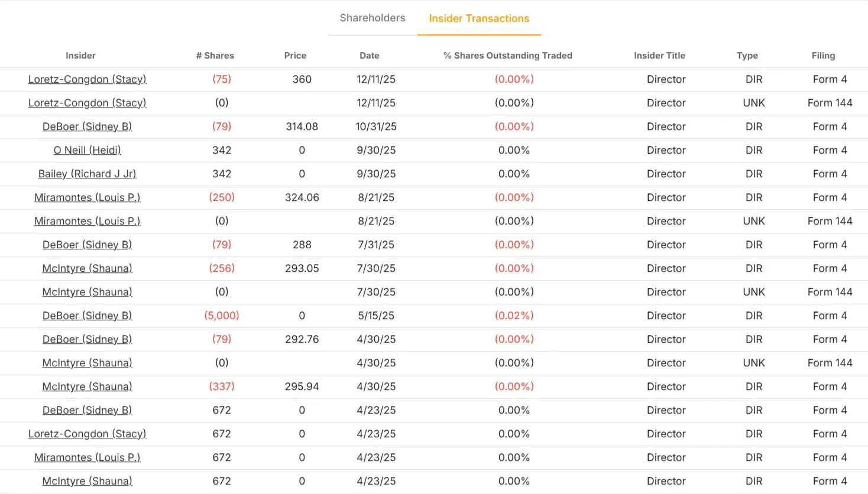Click DeBoer (Sidney B) link for 5,000 shares
The height and width of the screenshot is (494, 868).
tap(87, 316)
